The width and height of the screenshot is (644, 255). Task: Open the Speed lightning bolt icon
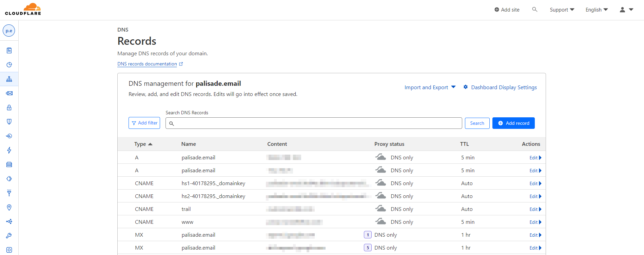click(9, 150)
